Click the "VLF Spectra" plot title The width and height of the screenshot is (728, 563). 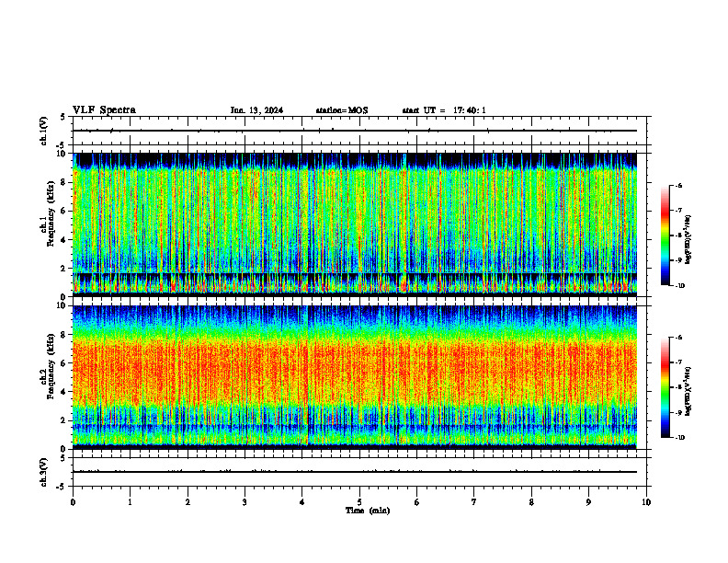(104, 110)
